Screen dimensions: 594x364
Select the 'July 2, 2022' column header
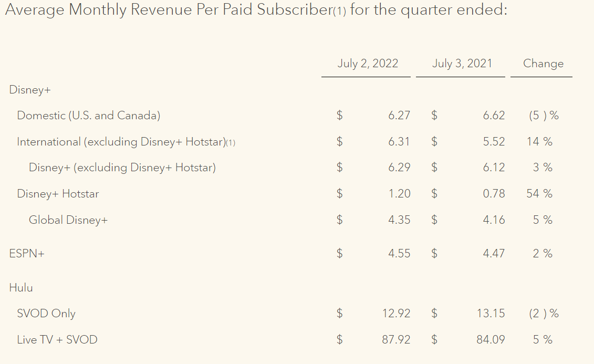tap(368, 63)
